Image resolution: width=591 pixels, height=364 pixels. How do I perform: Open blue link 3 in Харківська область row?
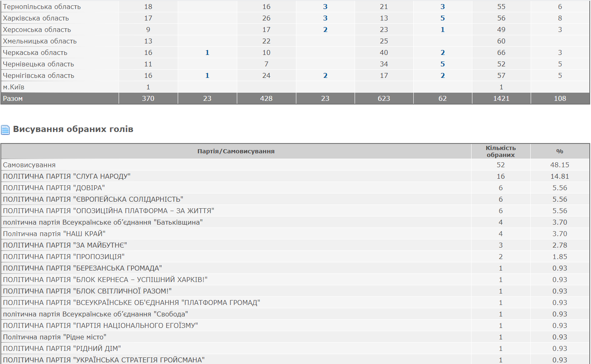point(325,18)
